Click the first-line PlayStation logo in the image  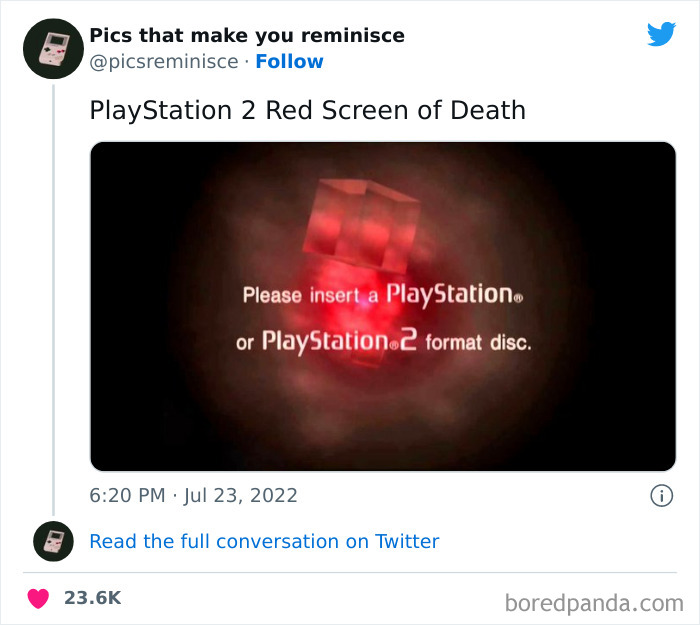[x=448, y=294]
